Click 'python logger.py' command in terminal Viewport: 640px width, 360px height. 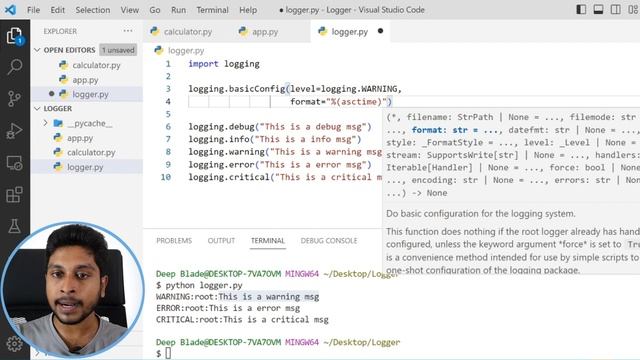tap(204, 285)
